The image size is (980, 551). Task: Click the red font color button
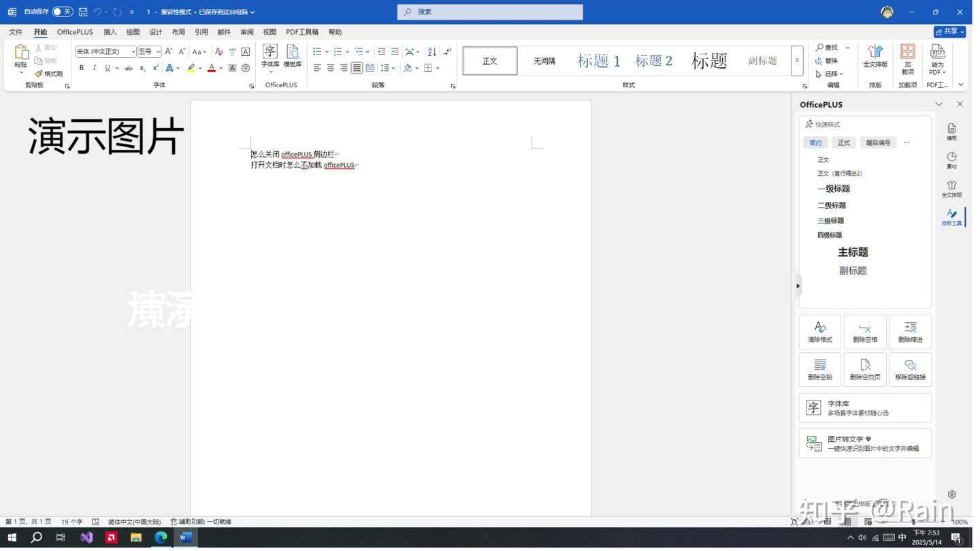(x=212, y=68)
